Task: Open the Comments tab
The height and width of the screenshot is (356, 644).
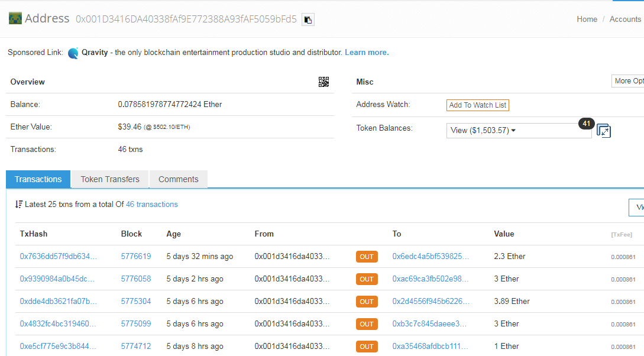Action: (178, 179)
